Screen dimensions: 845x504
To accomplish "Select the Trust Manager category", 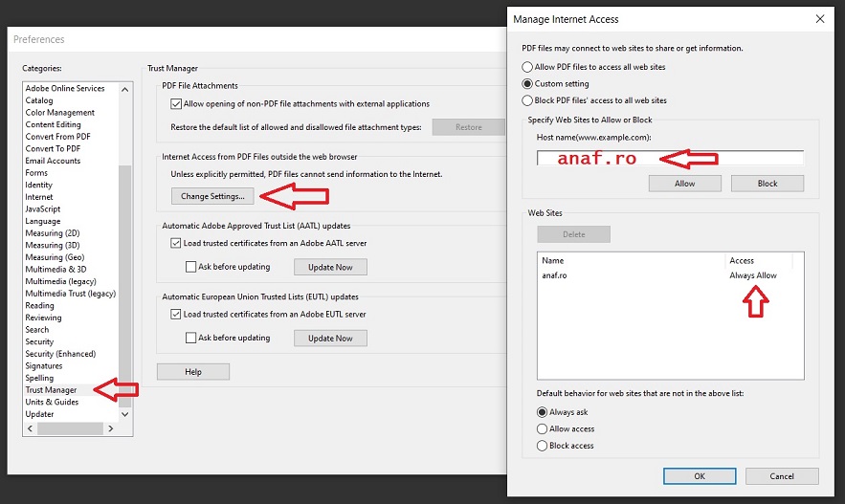I will point(51,390).
